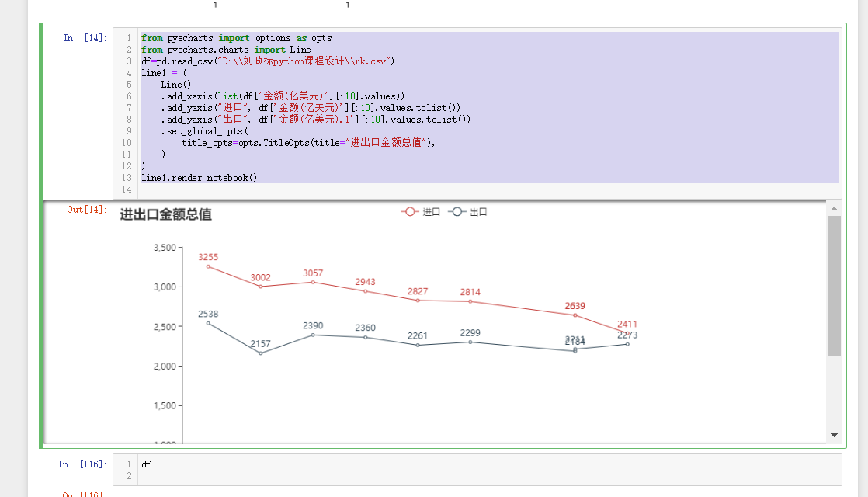Click the value label 2411 on the chart
Screen dimensions: 868x497
[x=627, y=324]
